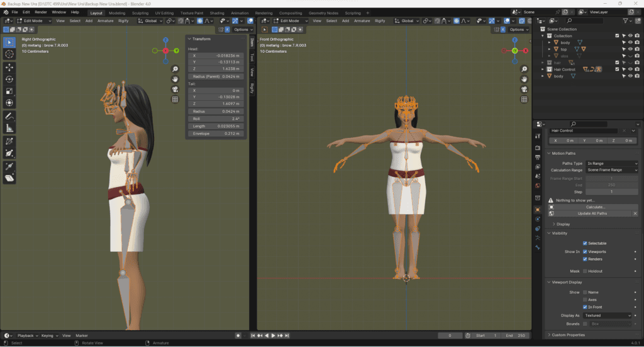644x347 pixels.
Task: Switch perspective/orthographic grid icon in left viewport
Action: 175,99
